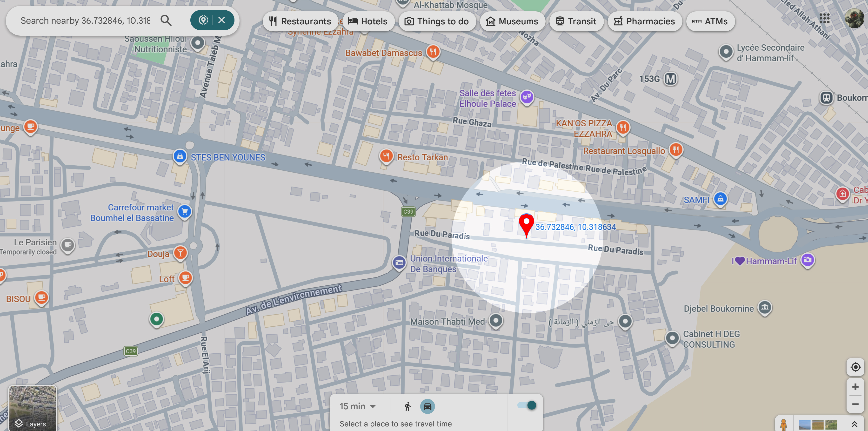Open the Bawabet Damascus restaurant marker

[433, 52]
